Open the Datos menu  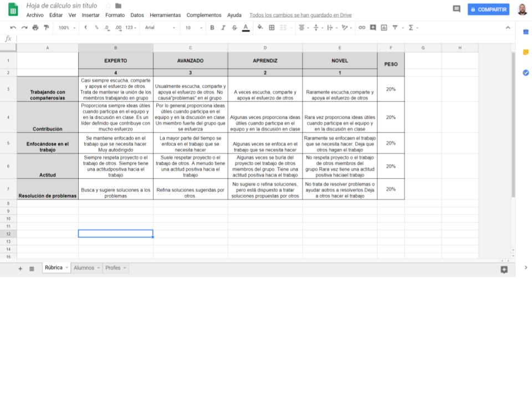click(x=137, y=15)
